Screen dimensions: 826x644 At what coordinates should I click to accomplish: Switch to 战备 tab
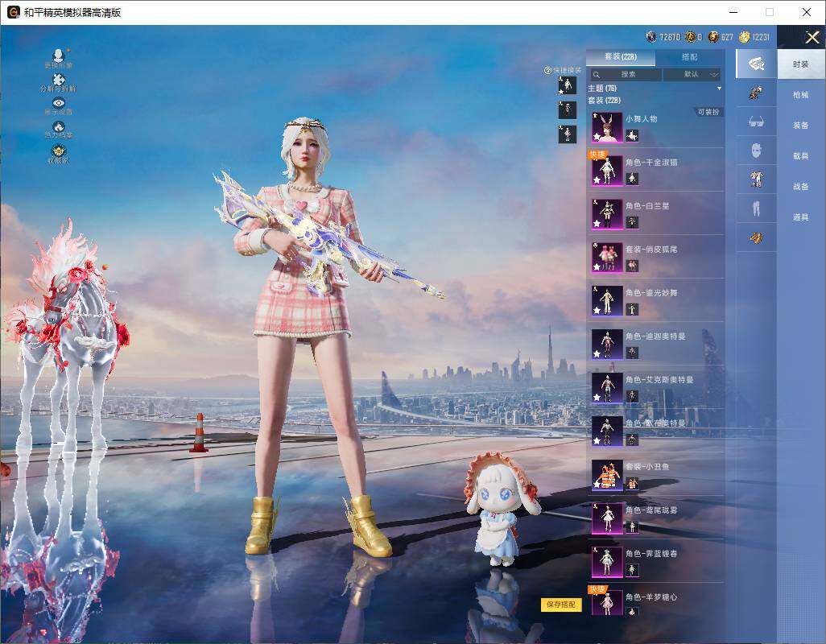pos(801,187)
